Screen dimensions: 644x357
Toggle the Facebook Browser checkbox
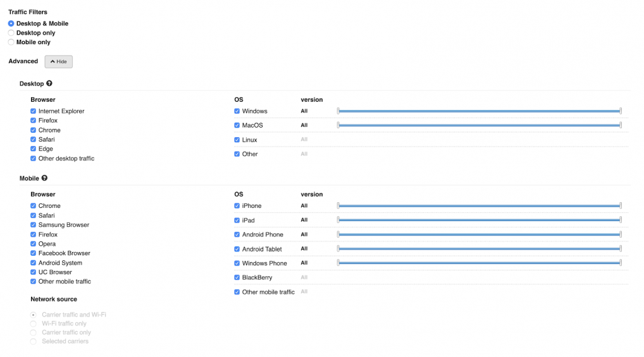pos(34,253)
